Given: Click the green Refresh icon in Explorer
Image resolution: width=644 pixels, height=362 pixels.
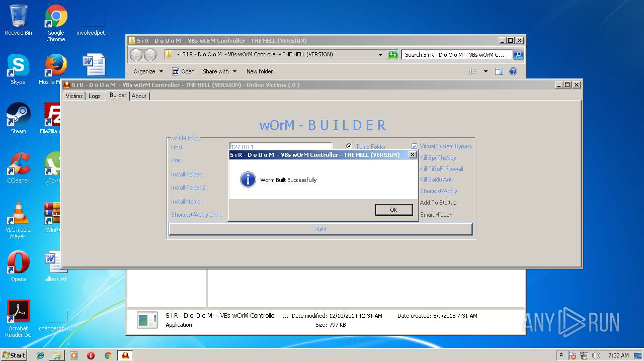Looking at the screenshot, I should [393, 54].
